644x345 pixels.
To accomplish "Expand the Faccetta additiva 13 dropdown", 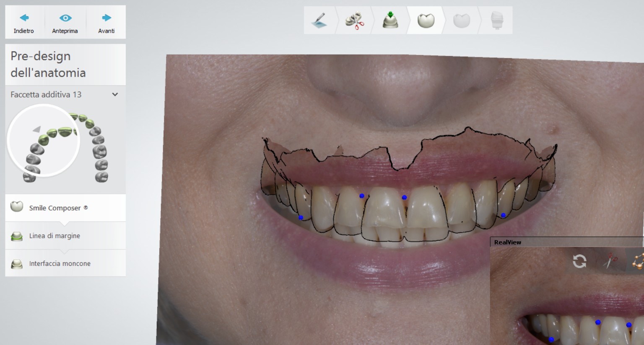I will coord(115,95).
